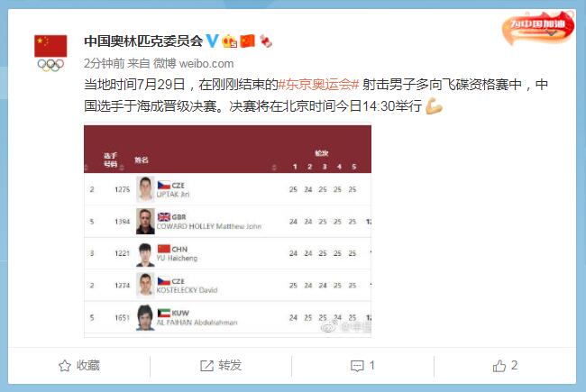The image size is (586, 392).
Task: Click the gold crown membership badge
Action: point(230,41)
